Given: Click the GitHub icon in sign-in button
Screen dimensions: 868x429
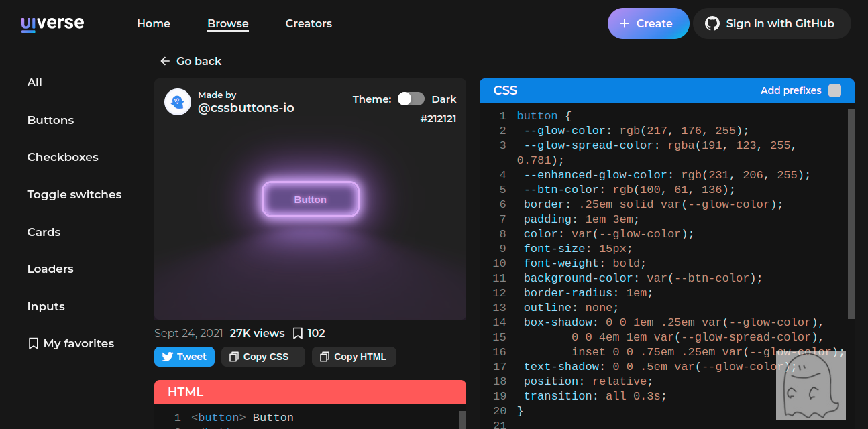Looking at the screenshot, I should coord(712,23).
